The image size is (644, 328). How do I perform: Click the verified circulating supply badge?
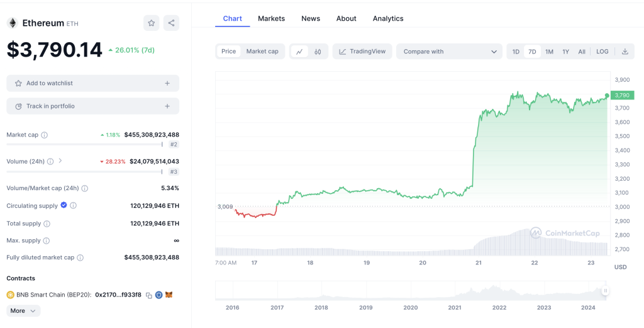point(64,205)
